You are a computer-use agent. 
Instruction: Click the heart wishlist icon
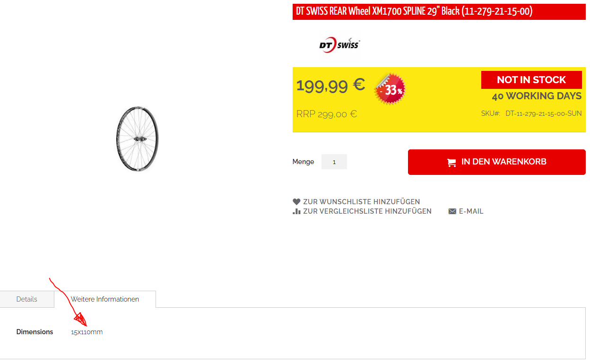coord(296,201)
